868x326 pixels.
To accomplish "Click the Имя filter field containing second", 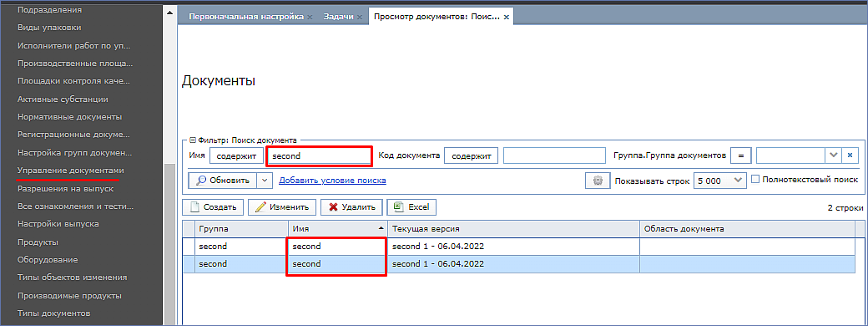I will tap(319, 155).
